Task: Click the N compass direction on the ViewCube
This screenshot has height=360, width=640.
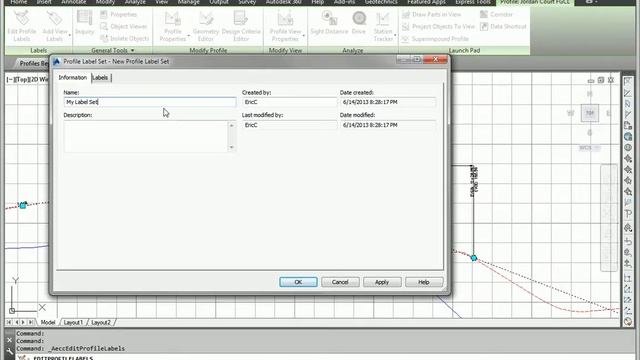Action: pos(589,94)
